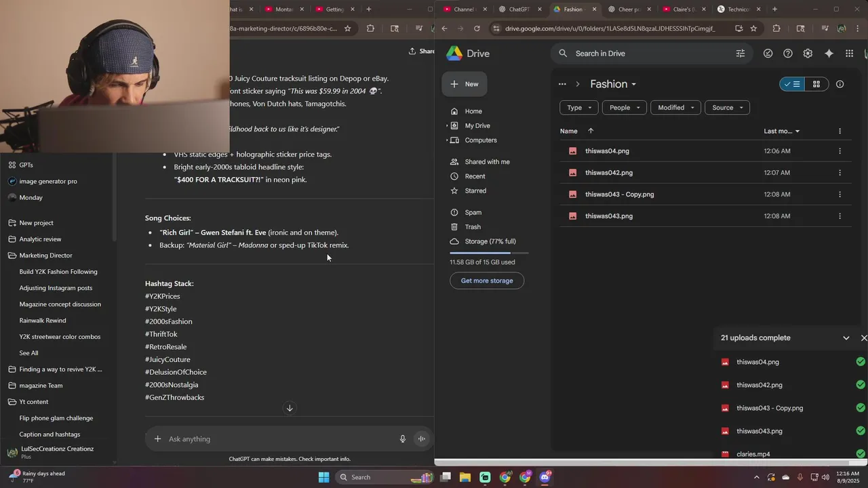Open Extensions puzzle icon in Drive browser window
This screenshot has width=868, height=488.
point(776,28)
